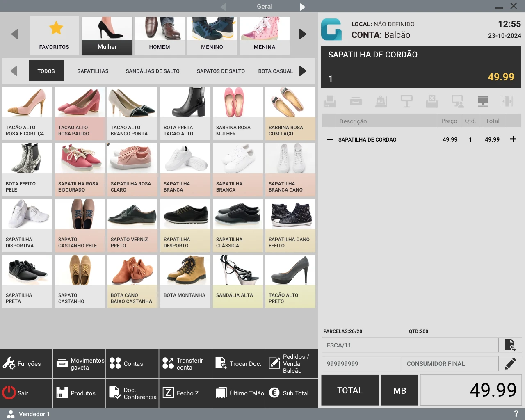This screenshot has width=525, height=420.
Task: Click the Vendedor 1 user icon
Action: pos(11,414)
